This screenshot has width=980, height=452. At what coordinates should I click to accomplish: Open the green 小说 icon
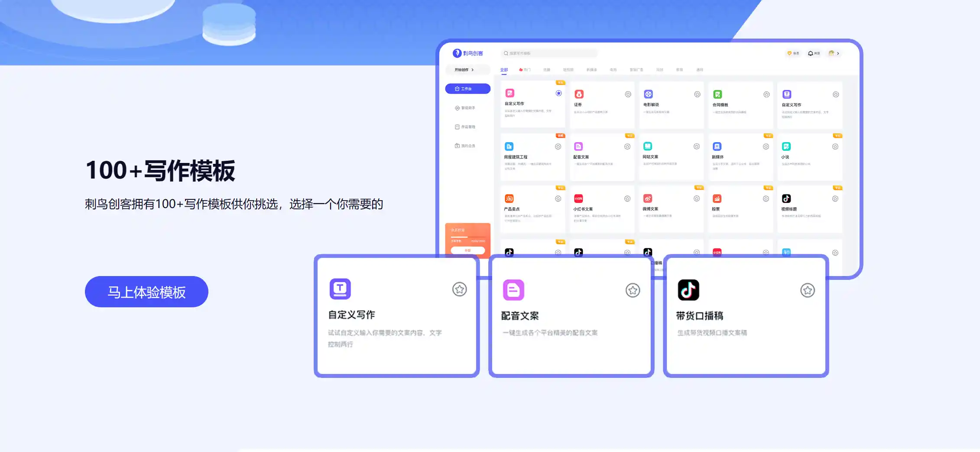click(x=786, y=146)
